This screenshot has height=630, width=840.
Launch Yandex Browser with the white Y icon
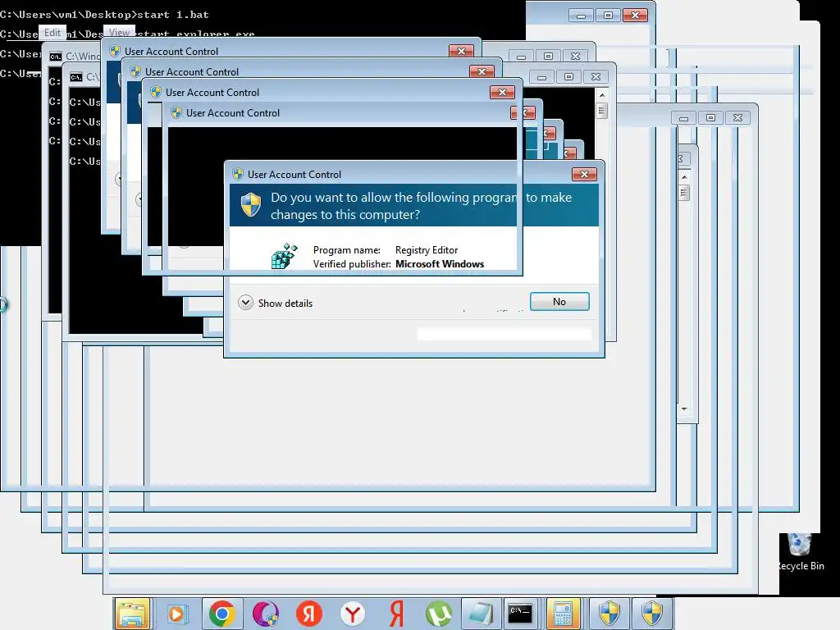click(353, 614)
